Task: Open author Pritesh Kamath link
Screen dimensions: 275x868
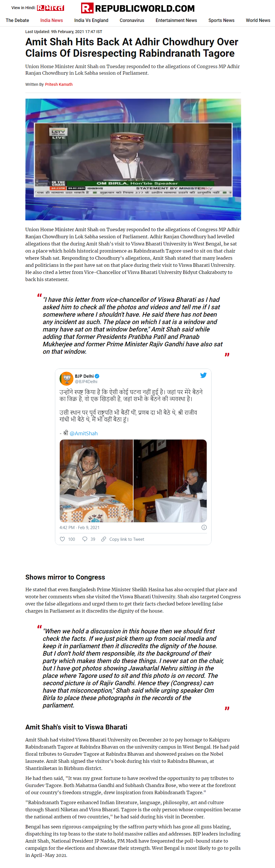Action: [59, 84]
